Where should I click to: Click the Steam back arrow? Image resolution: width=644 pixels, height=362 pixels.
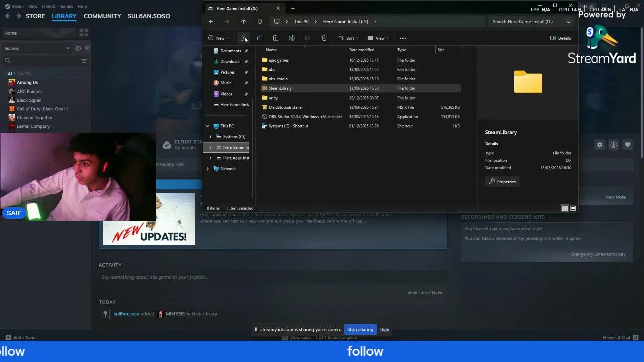click(8, 16)
